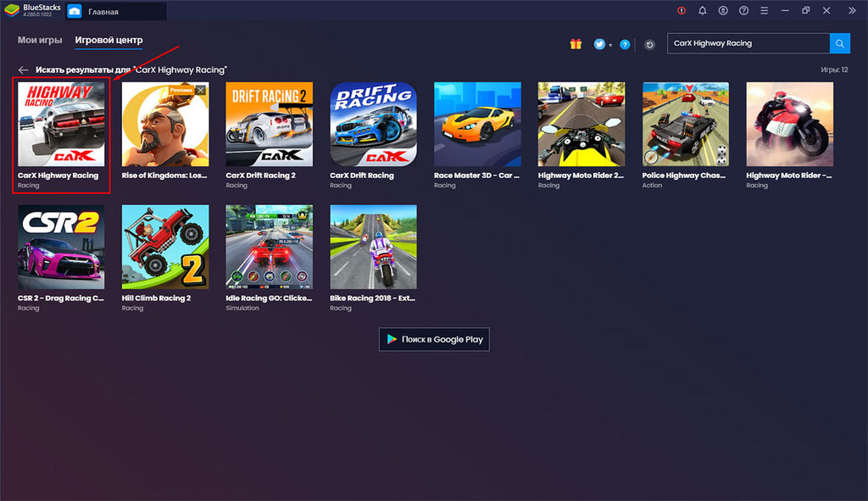
Task: Switch to the Мои игры tab
Action: pos(40,40)
